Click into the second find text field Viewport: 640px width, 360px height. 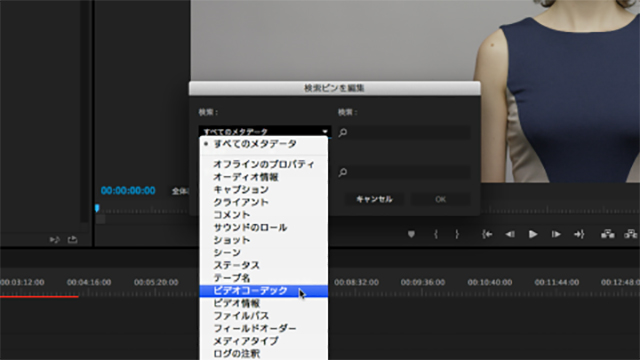click(x=404, y=172)
